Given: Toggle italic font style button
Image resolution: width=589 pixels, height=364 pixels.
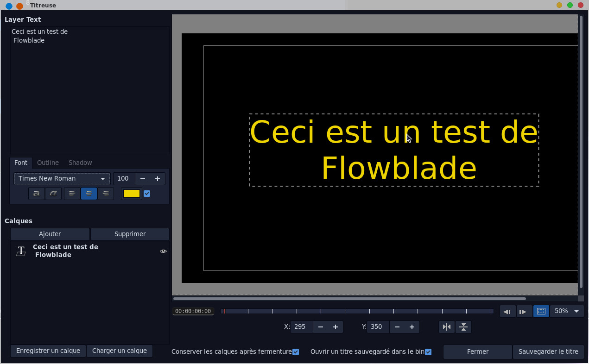Looking at the screenshot, I should pos(53,194).
